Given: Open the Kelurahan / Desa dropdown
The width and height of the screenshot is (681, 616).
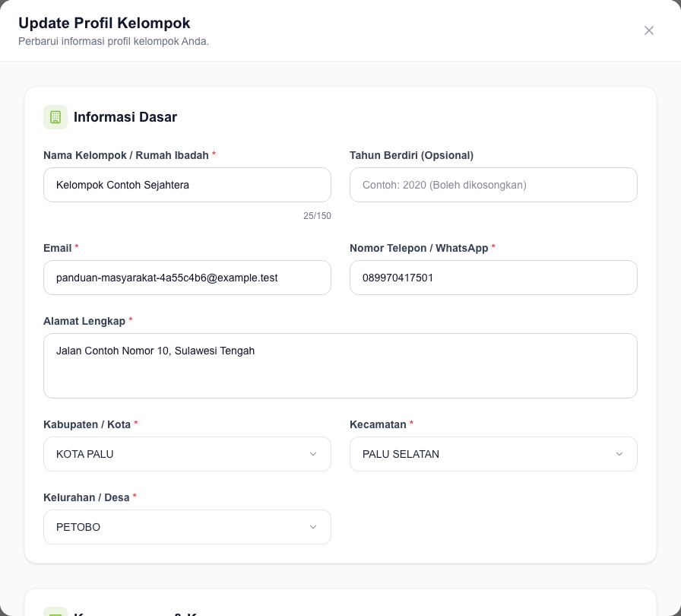Looking at the screenshot, I should tap(187, 527).
